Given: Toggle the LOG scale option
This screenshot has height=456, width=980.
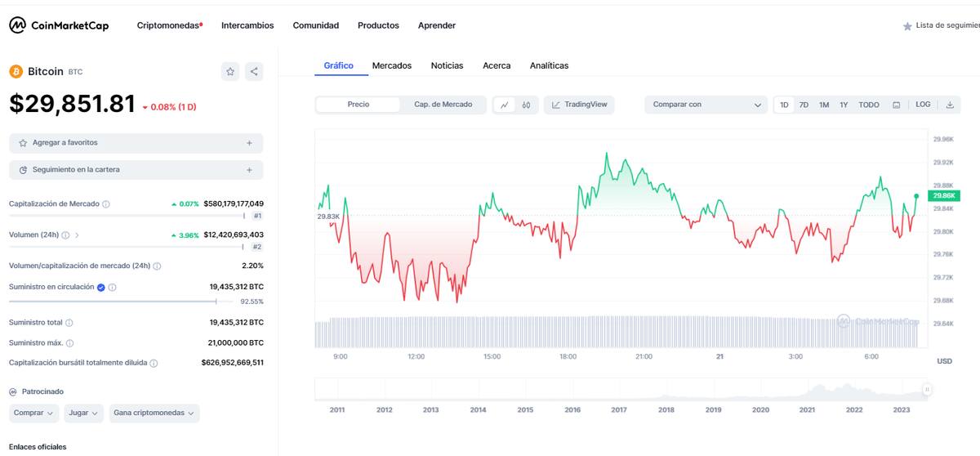Looking at the screenshot, I should [923, 105].
